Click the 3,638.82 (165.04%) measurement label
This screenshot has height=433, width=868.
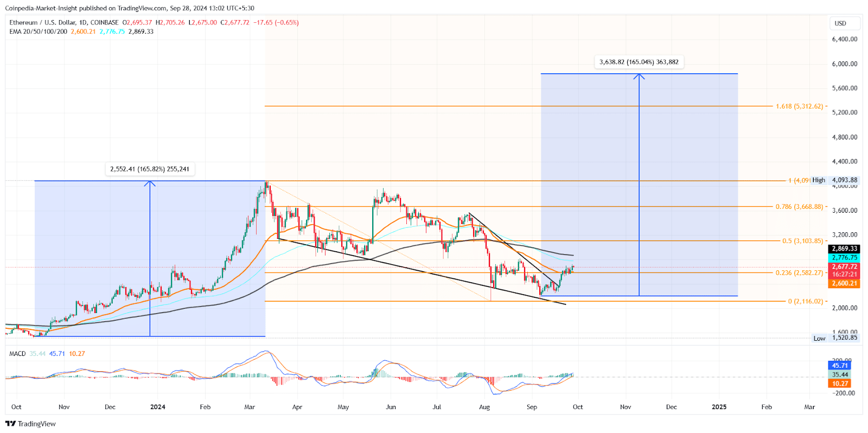639,62
